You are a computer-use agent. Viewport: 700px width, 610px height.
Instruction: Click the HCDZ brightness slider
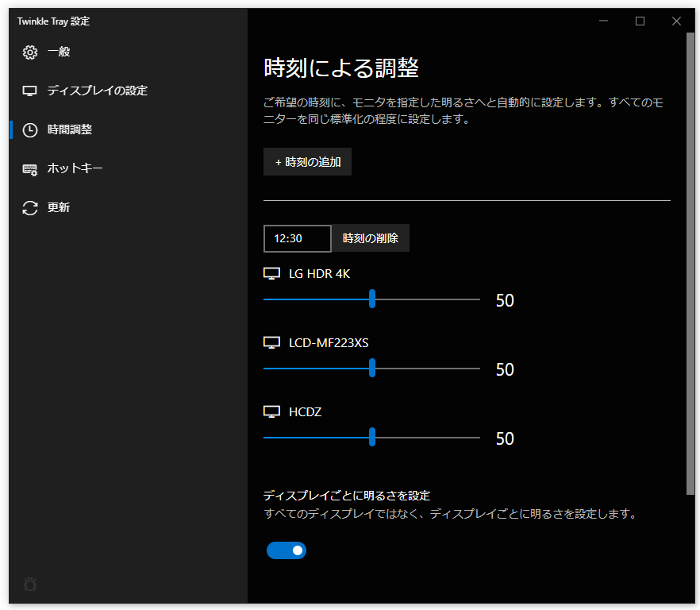point(371,438)
